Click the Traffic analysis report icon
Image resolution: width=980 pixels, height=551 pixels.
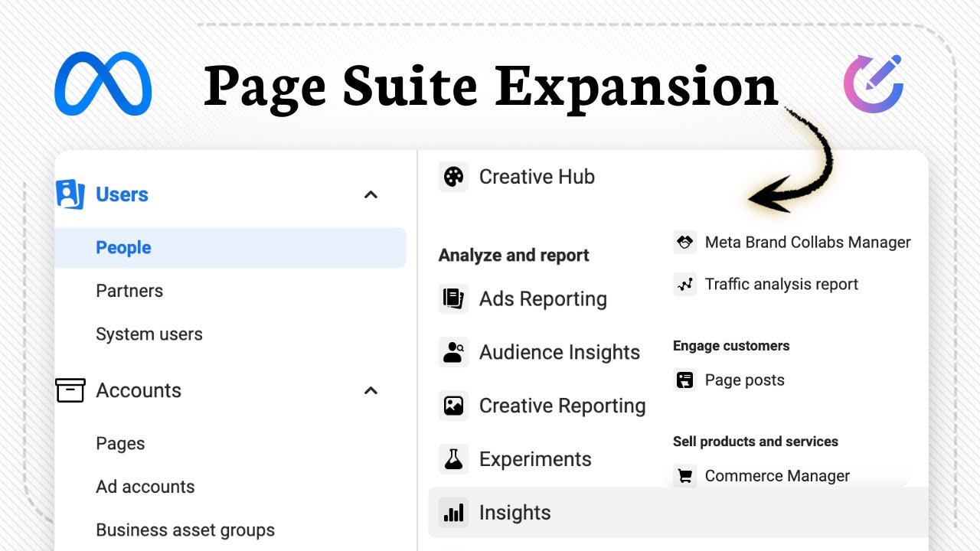pos(684,285)
